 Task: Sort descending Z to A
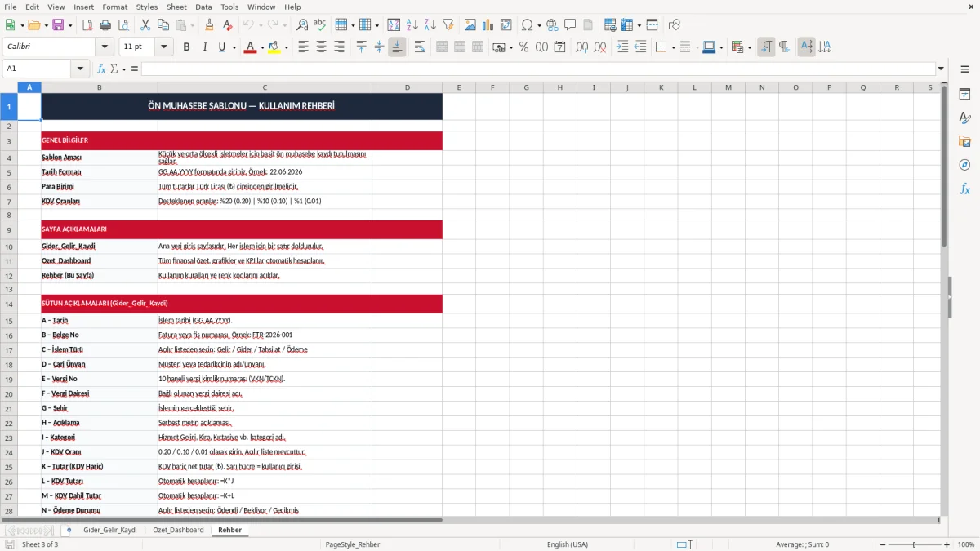(x=430, y=25)
